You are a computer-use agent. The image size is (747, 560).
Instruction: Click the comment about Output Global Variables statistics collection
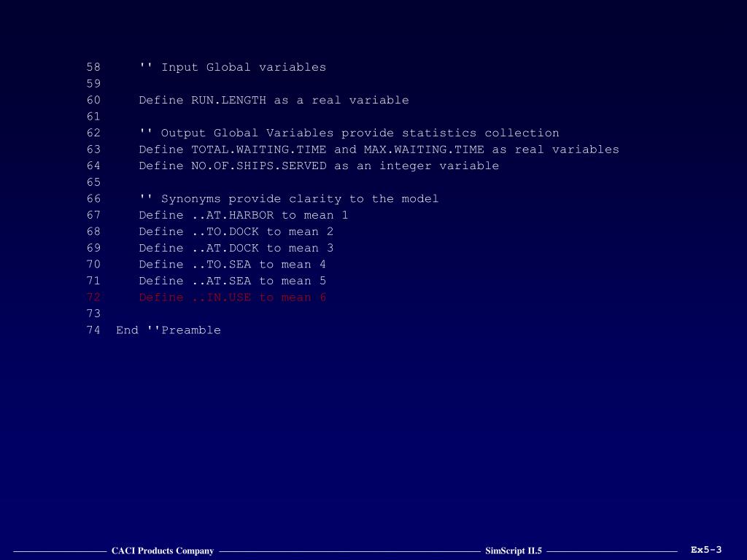[x=349, y=133]
